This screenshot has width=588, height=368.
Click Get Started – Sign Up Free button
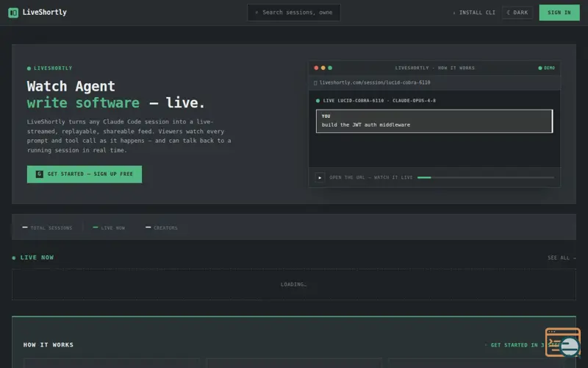[85, 174]
